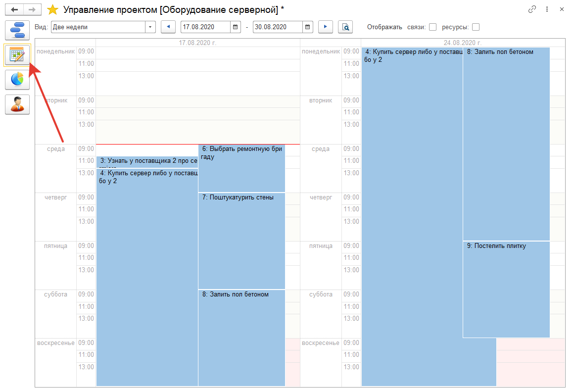Shift period to the previous interval
This screenshot has height=392, width=575.
[168, 27]
